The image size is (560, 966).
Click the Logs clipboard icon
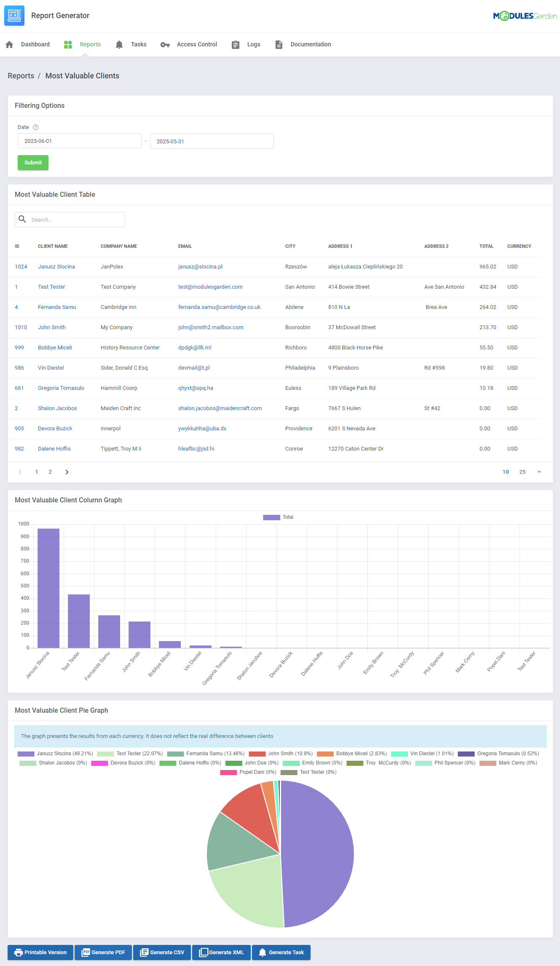(x=236, y=45)
